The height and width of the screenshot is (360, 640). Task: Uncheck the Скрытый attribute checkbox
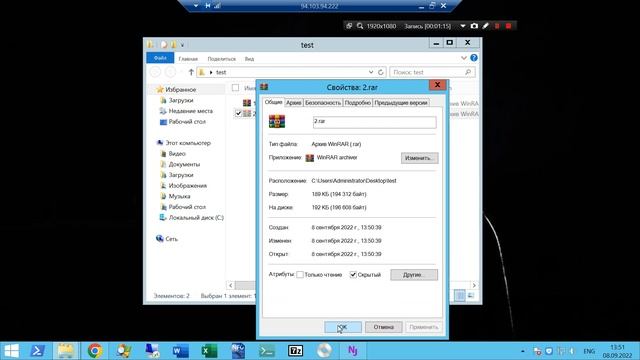[353, 275]
